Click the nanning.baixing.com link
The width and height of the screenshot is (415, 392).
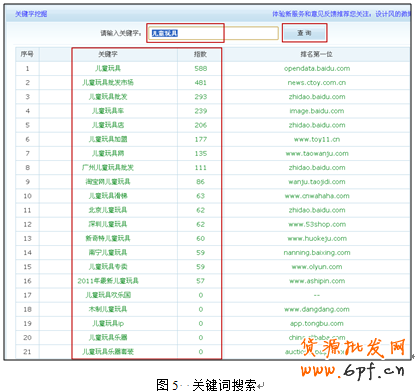click(317, 253)
